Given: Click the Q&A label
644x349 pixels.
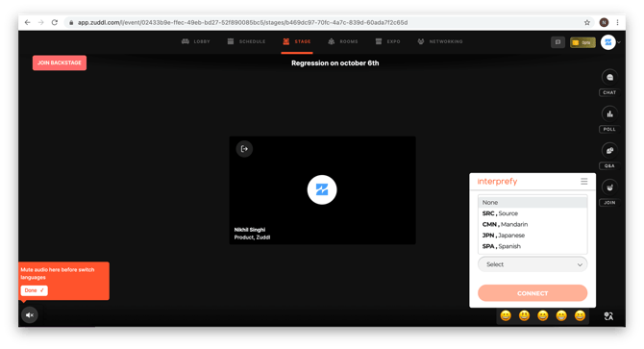Looking at the screenshot, I should [609, 166].
